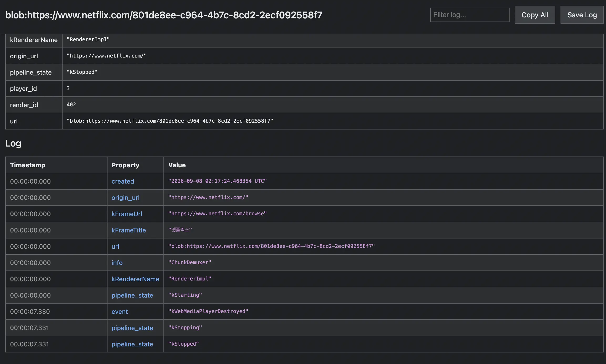Click the "https://www.netflix.com/browse" log value
Viewport: 606px width, 364px height.
217,214
